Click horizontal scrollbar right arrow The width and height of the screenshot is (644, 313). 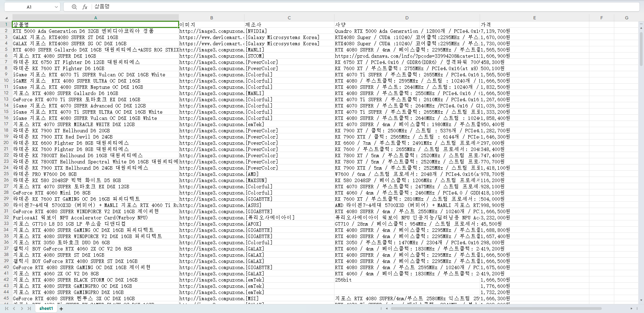pos(632,309)
